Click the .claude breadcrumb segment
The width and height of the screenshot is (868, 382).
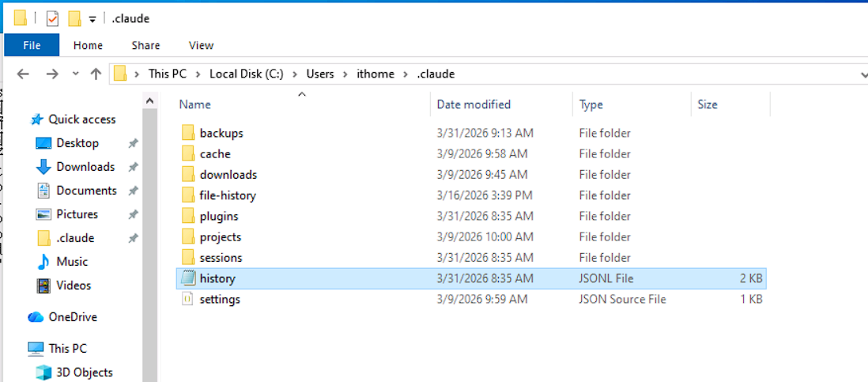point(435,74)
